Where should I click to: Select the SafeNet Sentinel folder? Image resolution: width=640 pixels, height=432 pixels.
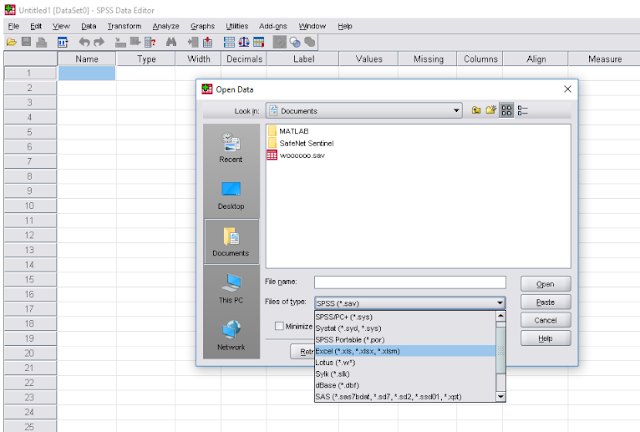[301, 143]
